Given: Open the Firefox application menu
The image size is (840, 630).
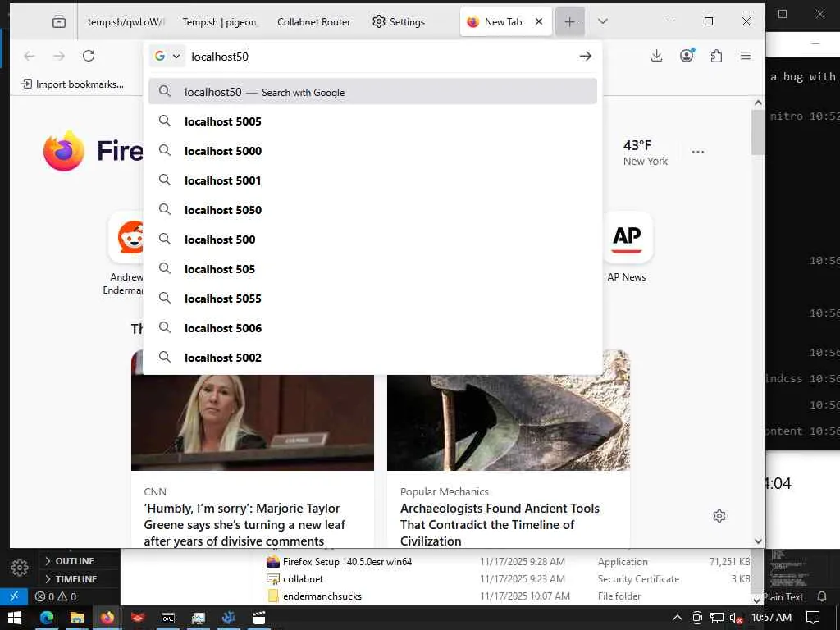Looking at the screenshot, I should (746, 56).
